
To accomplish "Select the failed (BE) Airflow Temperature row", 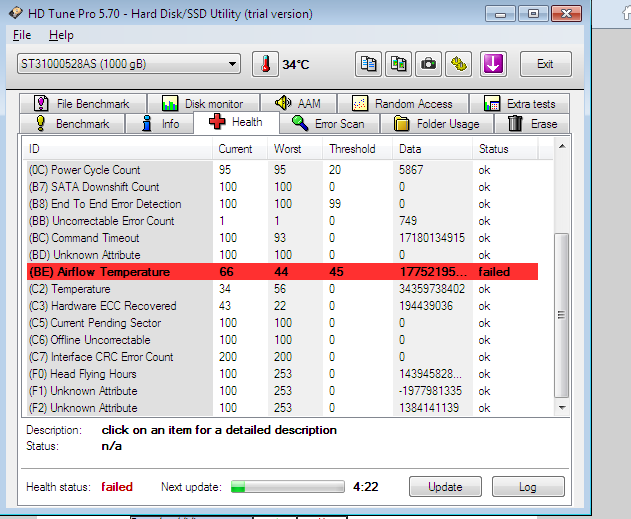I will 283,272.
